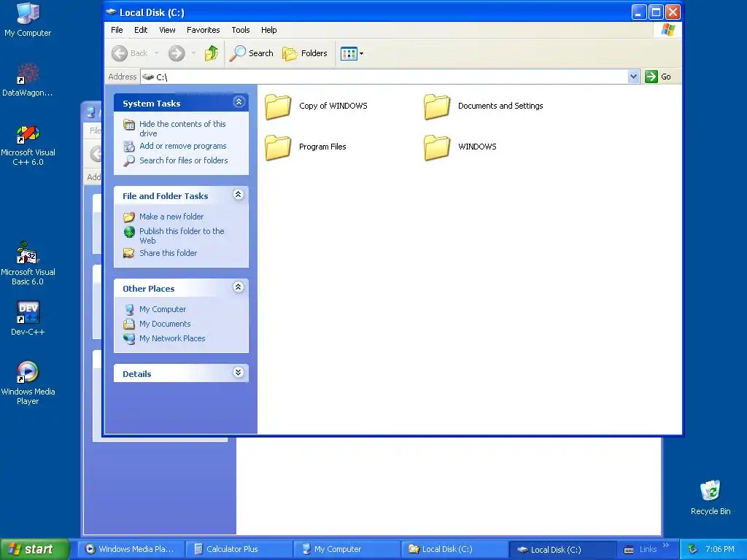Collapse the System Tasks panel
The image size is (747, 560).
tap(239, 102)
